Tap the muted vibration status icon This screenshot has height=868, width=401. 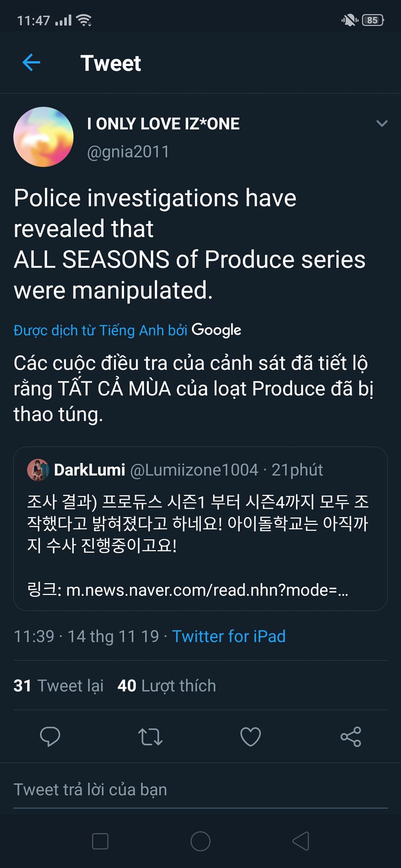tap(349, 20)
